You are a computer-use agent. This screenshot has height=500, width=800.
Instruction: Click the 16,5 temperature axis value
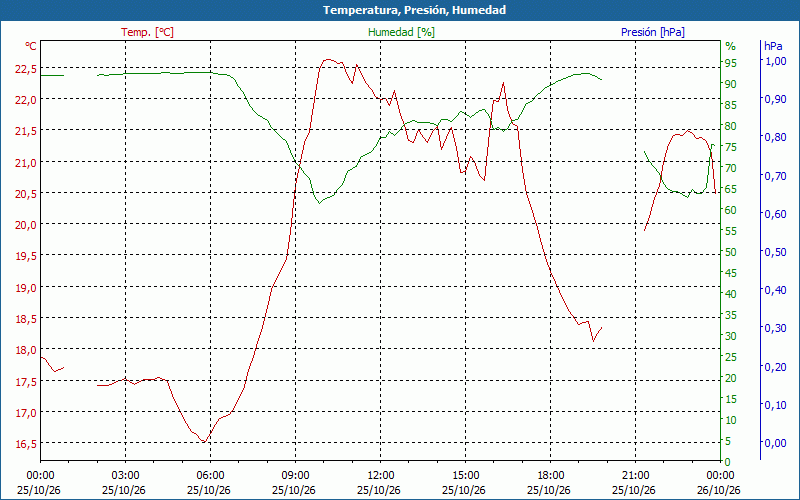[26, 443]
